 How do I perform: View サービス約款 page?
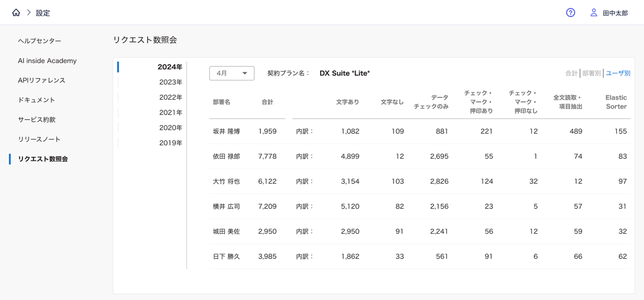point(37,120)
